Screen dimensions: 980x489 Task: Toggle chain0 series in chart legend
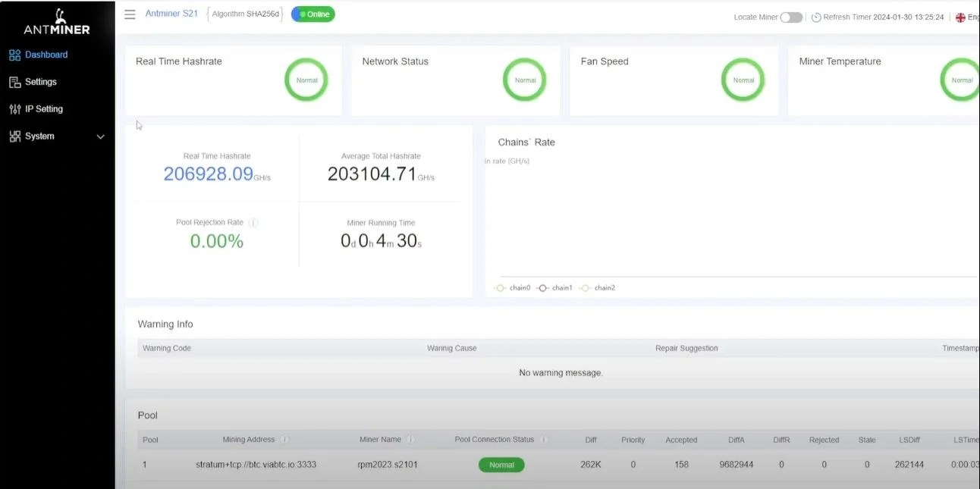512,288
